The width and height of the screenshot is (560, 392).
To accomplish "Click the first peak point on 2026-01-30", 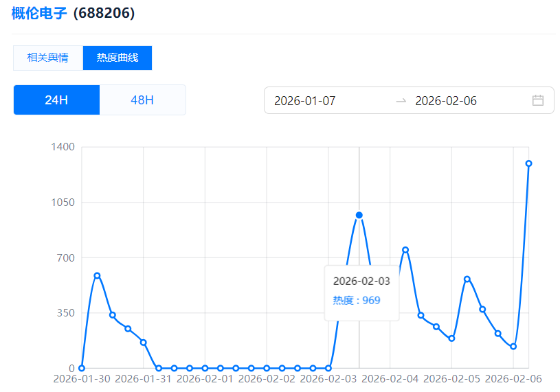I will click(97, 275).
